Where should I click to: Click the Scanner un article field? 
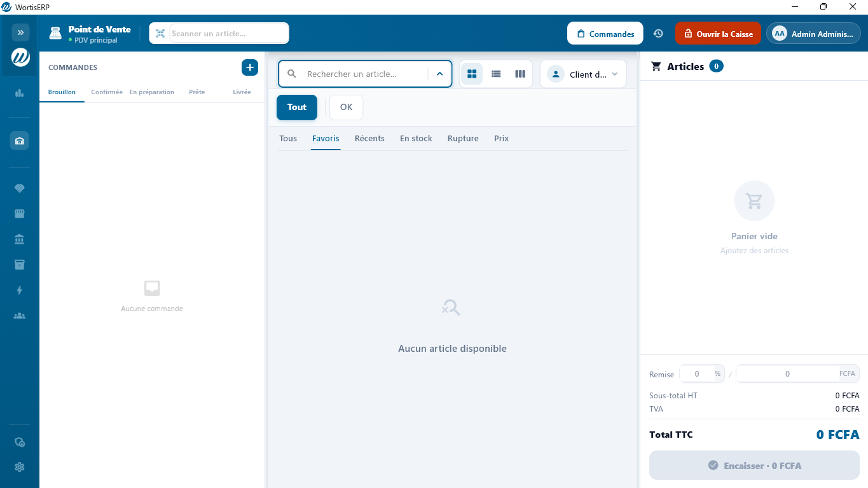coord(228,34)
